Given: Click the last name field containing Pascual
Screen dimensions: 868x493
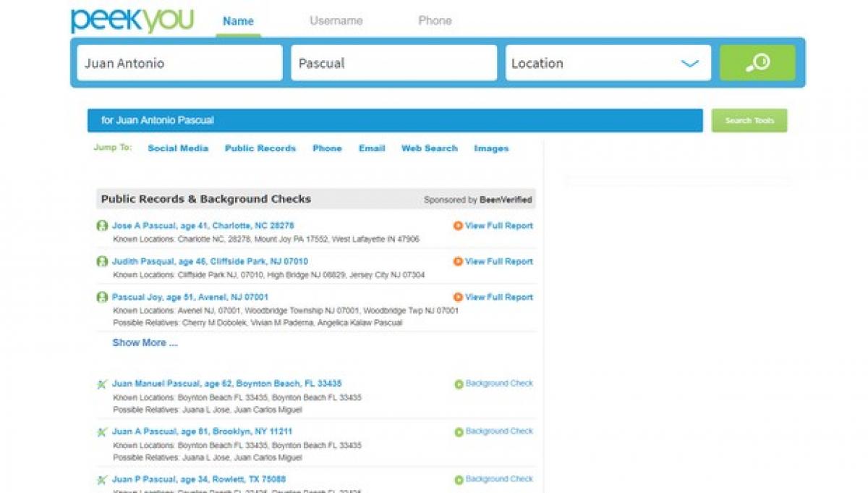Looking at the screenshot, I should point(393,63).
